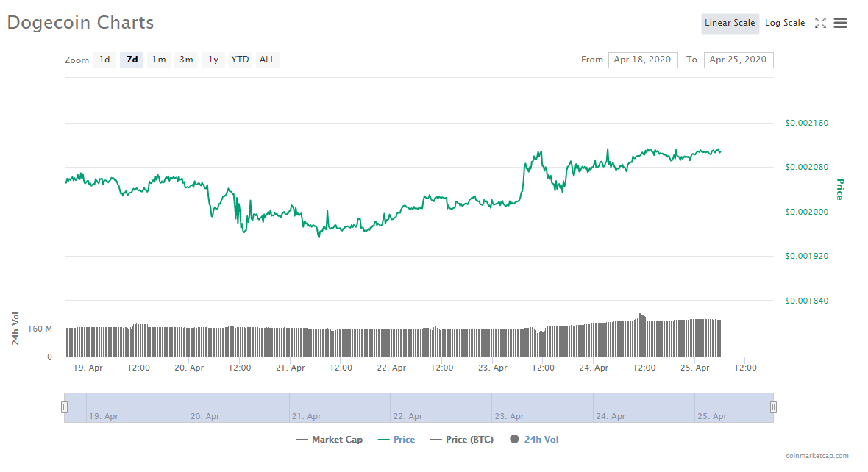Set zoom to ALL
Viewport: 868px width, 472px height.
click(x=267, y=60)
